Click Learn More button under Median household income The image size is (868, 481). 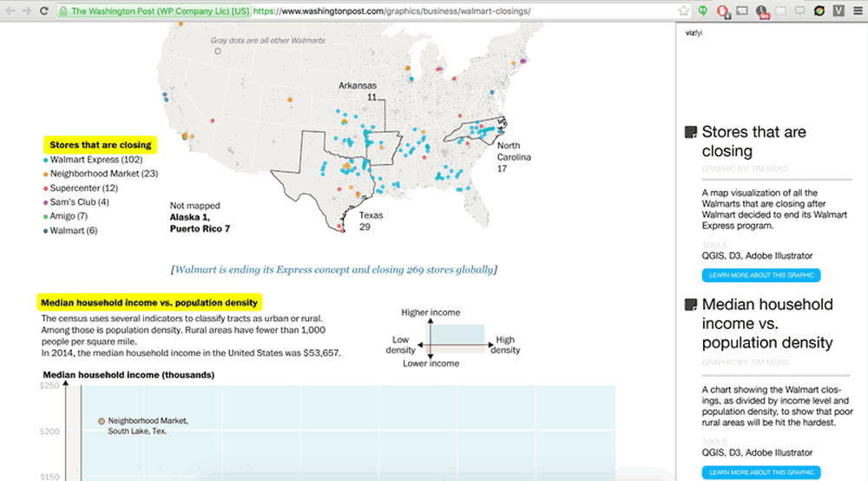point(761,472)
